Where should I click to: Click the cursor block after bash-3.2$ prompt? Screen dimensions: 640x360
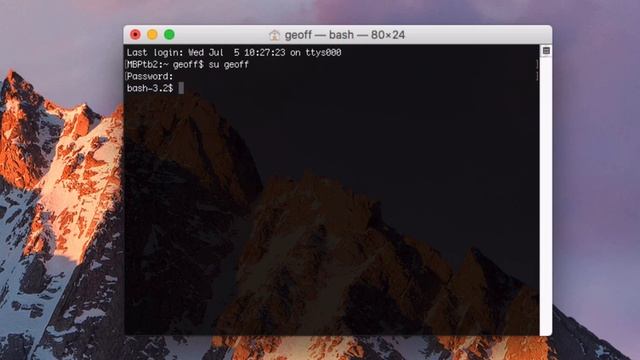click(181, 88)
